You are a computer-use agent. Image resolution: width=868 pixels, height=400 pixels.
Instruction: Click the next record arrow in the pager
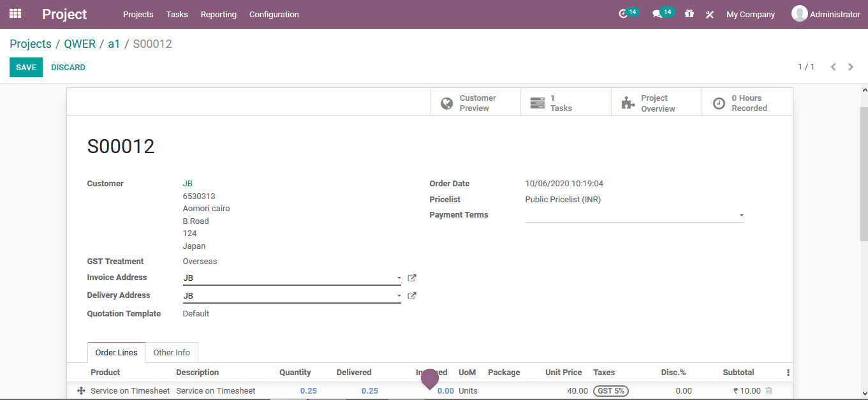tap(851, 66)
